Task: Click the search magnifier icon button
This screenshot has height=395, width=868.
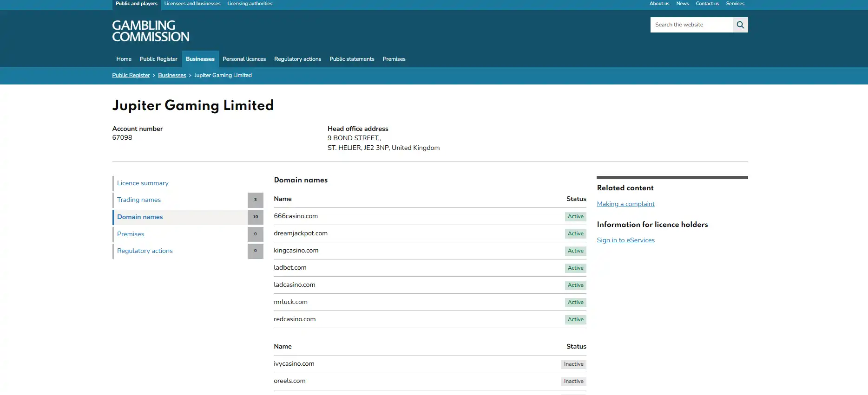Action: click(x=740, y=25)
